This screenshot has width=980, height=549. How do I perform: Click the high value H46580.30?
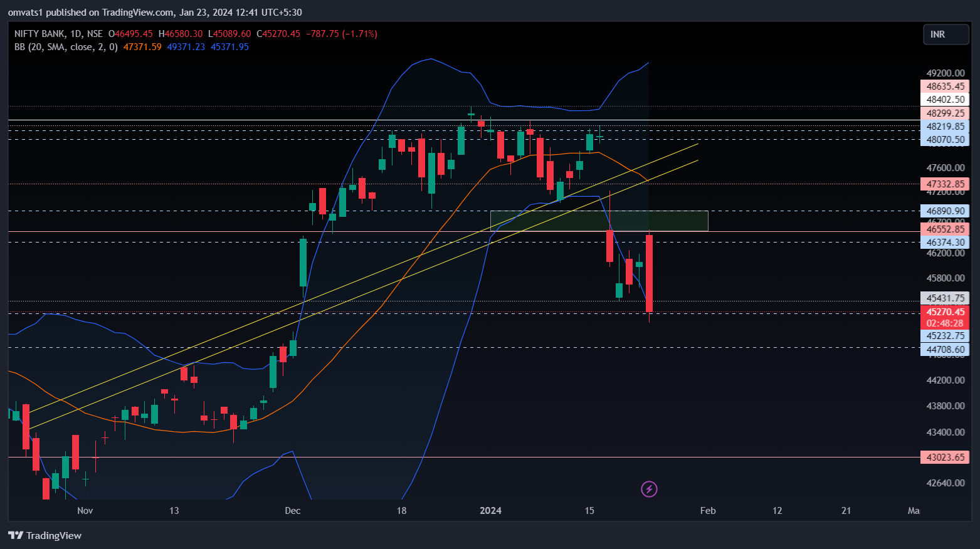tap(181, 34)
